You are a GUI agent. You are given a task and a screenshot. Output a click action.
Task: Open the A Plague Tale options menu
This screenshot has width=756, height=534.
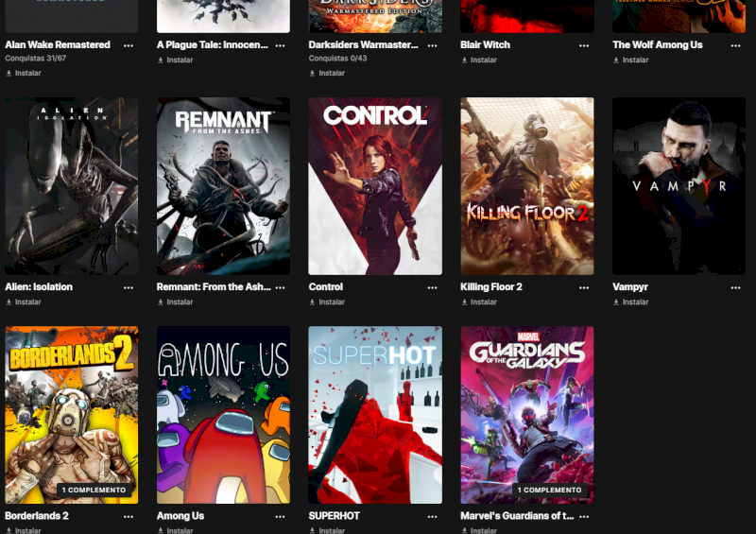280,45
